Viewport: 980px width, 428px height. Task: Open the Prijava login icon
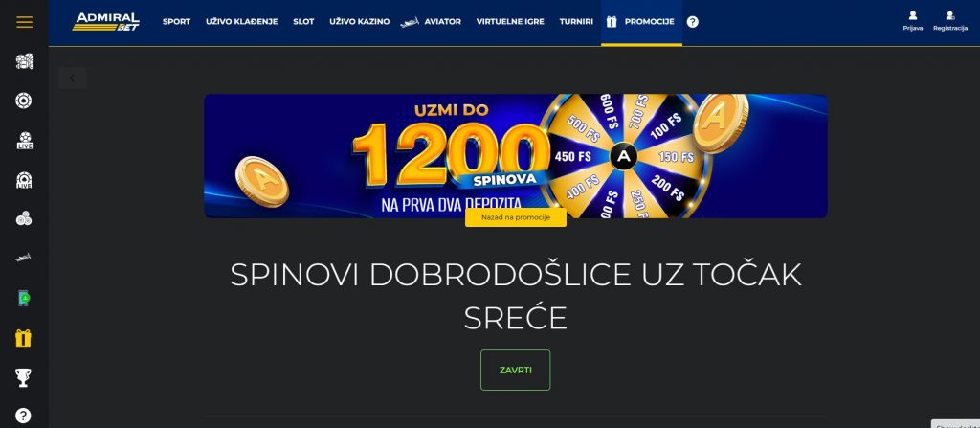tap(912, 21)
